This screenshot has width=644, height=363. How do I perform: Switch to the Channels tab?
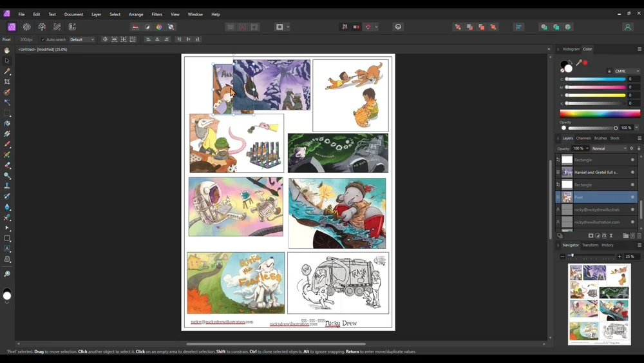pyautogui.click(x=583, y=138)
